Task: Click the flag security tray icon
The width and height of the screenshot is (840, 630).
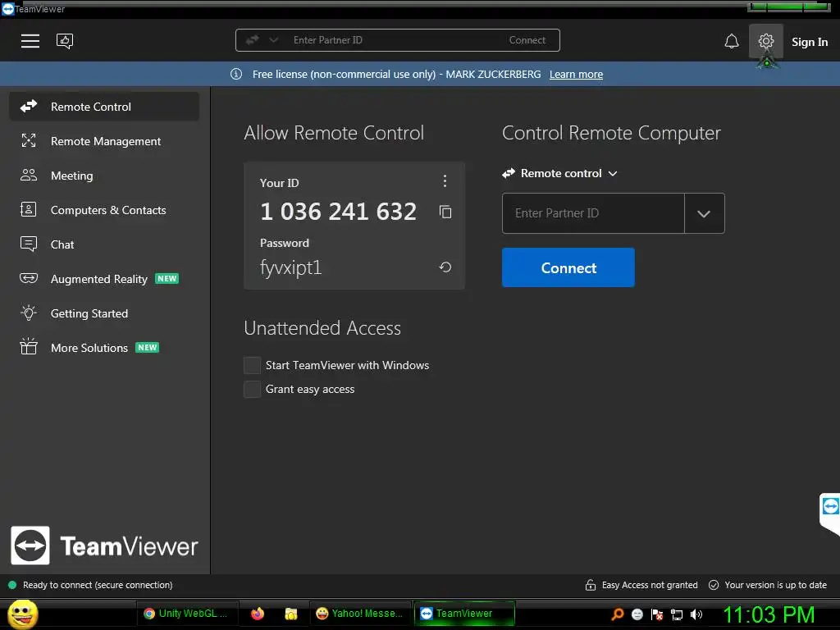Action: (657, 614)
